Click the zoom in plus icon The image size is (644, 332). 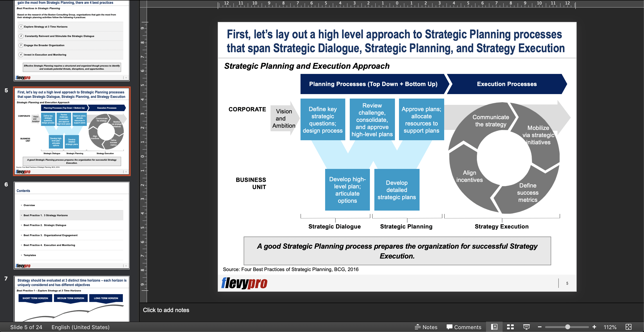point(594,327)
